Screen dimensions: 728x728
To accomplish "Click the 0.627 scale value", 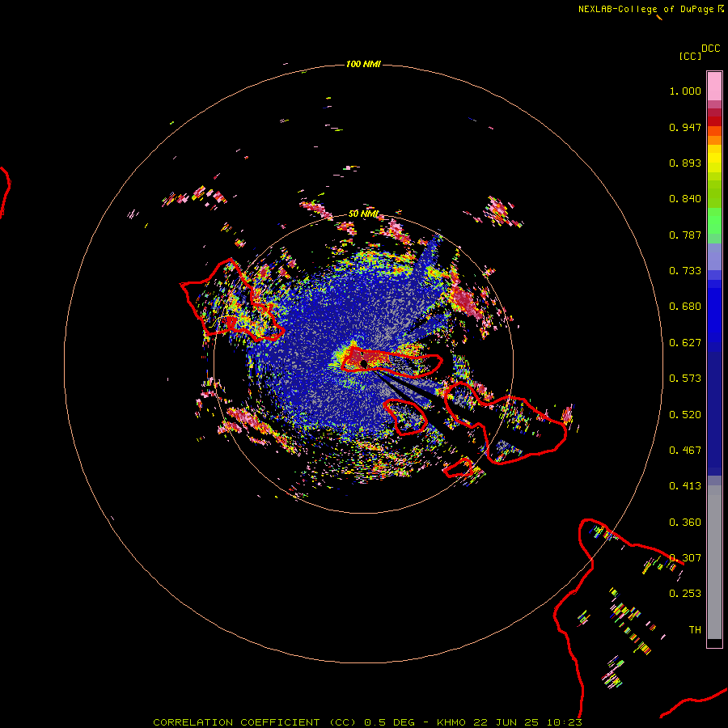I will pyautogui.click(x=685, y=343).
